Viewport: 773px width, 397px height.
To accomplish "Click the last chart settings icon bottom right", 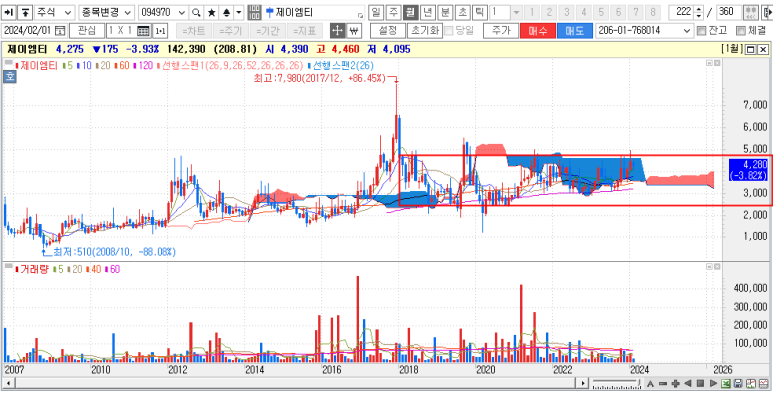I will [x=763, y=383].
